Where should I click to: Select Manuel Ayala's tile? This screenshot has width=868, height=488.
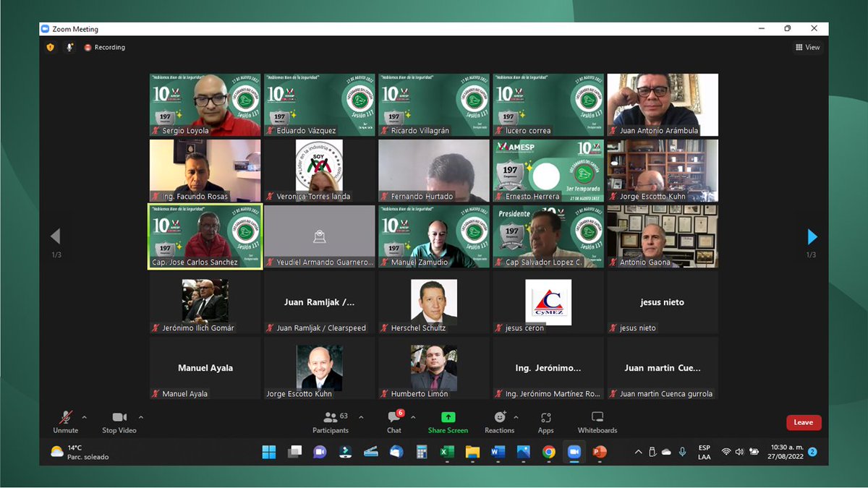[x=205, y=368]
